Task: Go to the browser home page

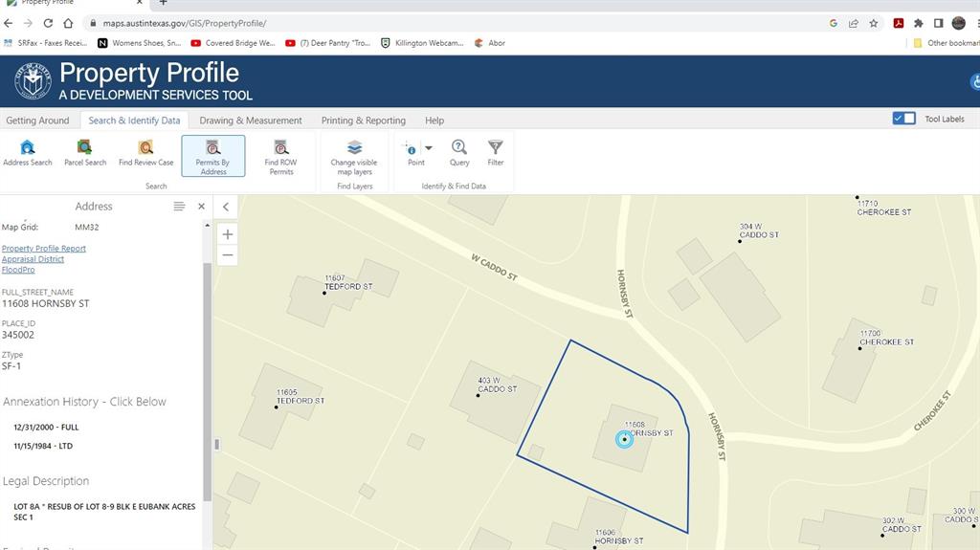Action: [68, 23]
